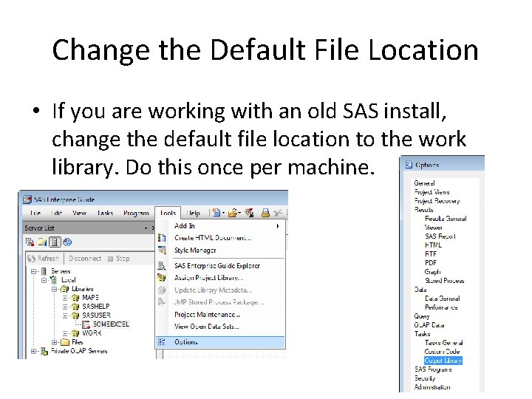Click the Open folder toolbar icon

click(233, 213)
